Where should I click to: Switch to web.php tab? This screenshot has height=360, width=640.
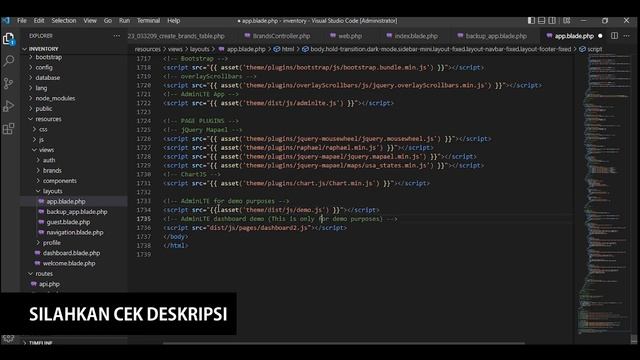click(x=346, y=36)
